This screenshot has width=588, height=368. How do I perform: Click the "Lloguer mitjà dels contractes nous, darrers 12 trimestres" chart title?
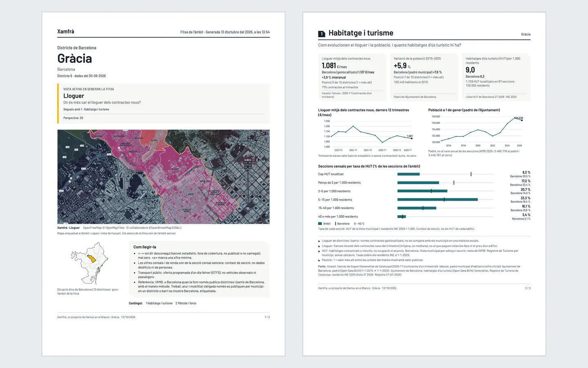coord(363,112)
